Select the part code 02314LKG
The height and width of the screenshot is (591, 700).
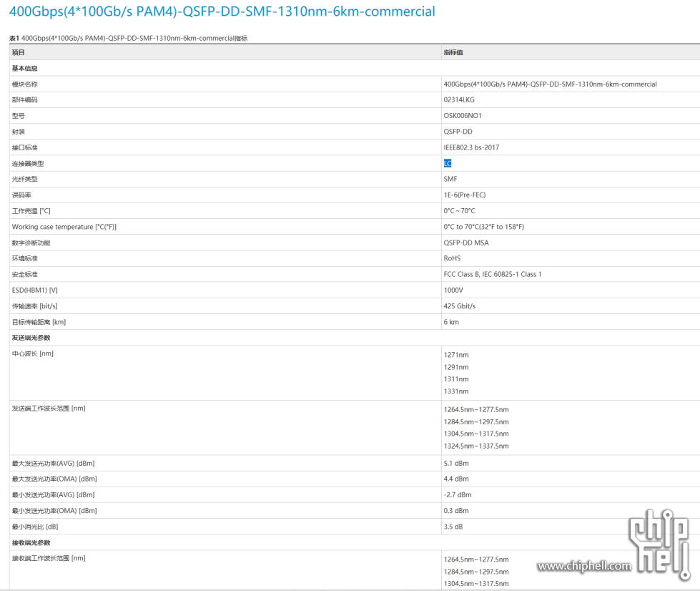click(x=459, y=100)
